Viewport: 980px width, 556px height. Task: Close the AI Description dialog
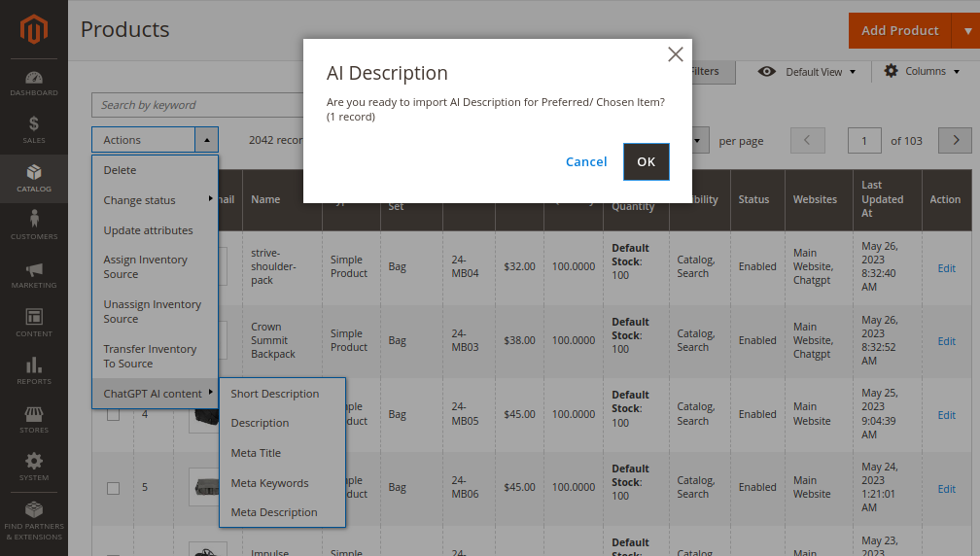point(675,54)
